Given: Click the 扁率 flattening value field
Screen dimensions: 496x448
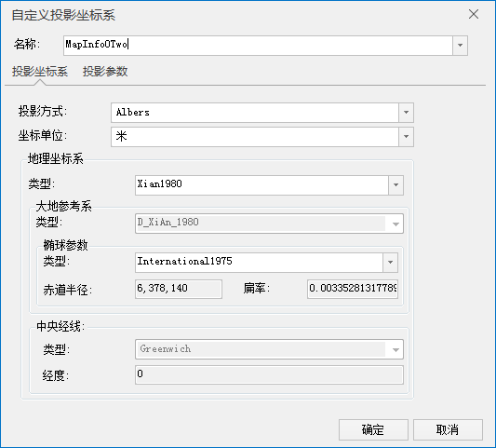Looking at the screenshot, I should point(353,289).
